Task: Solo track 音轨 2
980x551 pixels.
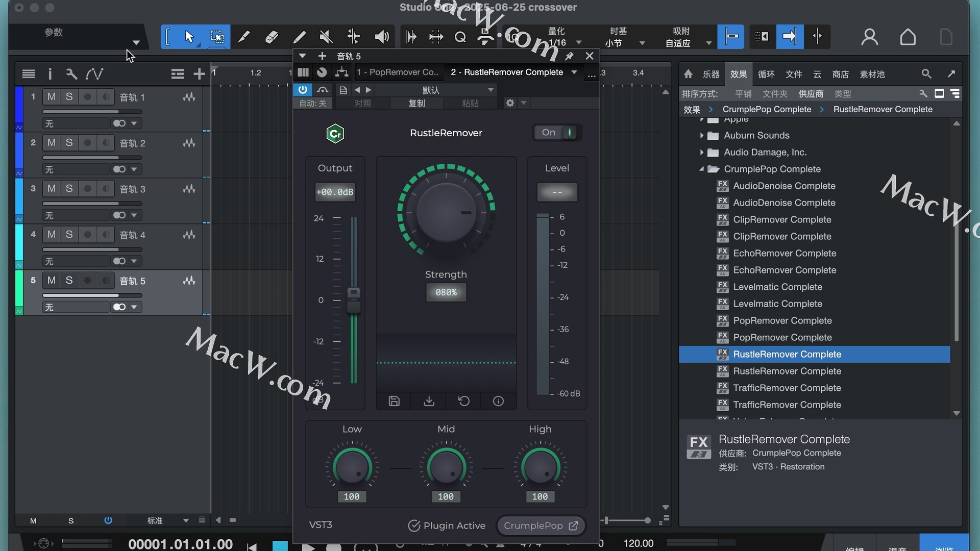Action: pyautogui.click(x=69, y=143)
